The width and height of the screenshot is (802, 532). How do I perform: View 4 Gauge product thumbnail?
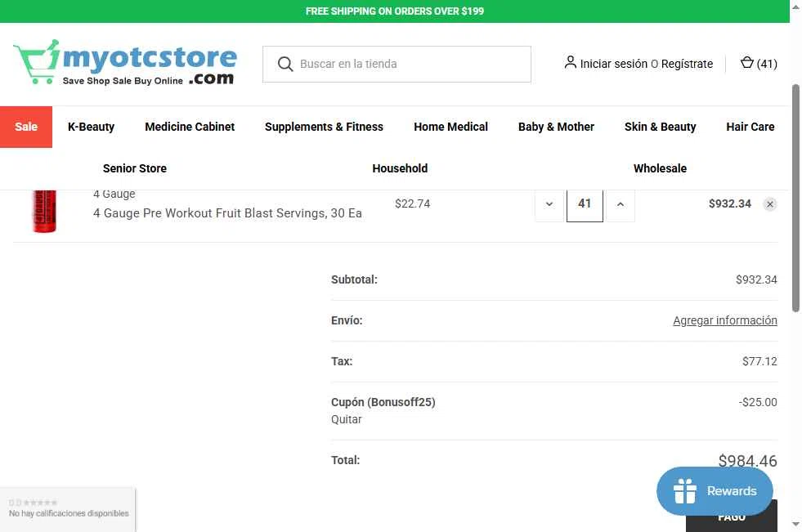click(x=44, y=211)
